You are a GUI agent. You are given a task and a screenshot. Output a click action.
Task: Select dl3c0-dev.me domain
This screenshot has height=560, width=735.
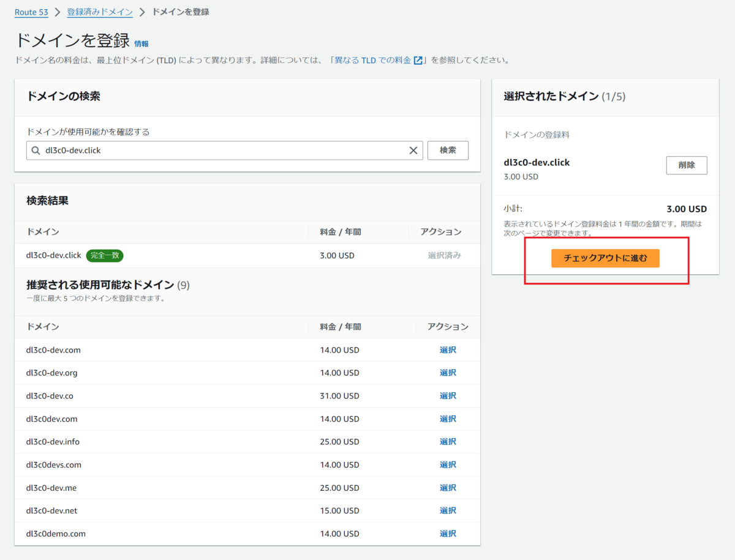point(448,488)
